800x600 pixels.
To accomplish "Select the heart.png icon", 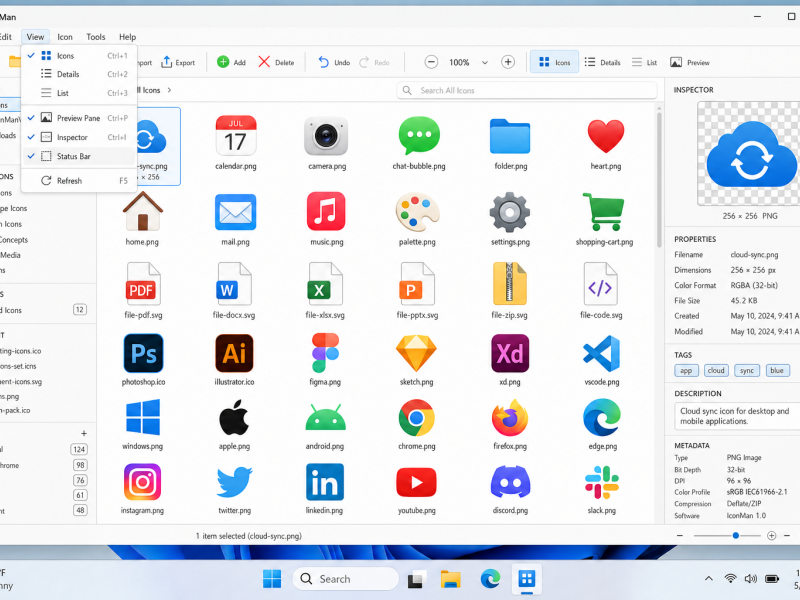I will [x=606, y=143].
